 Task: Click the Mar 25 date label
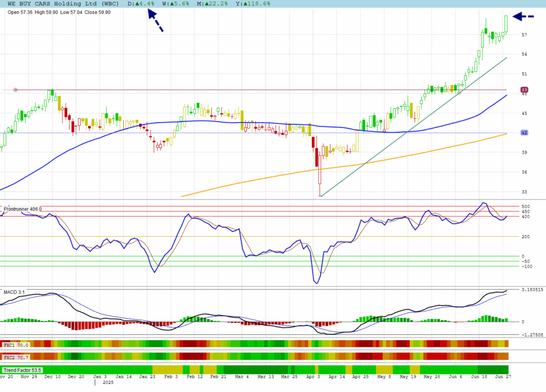290,377
